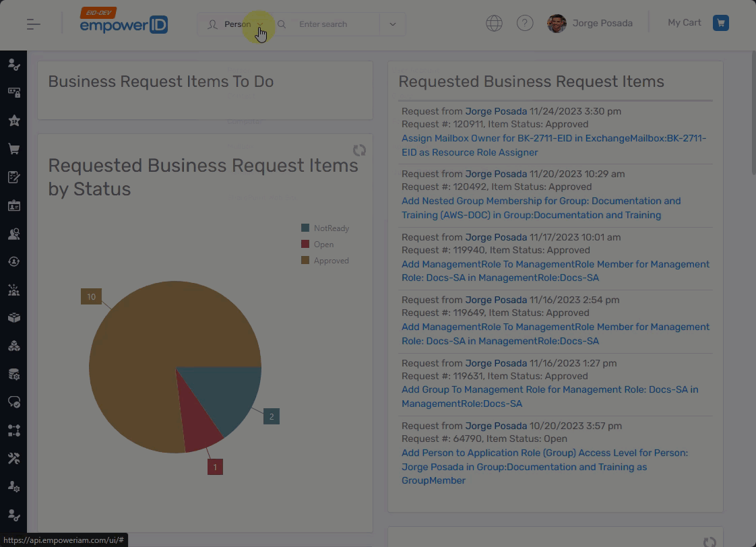Click the ID card icon in sidebar
Viewport: 756px width, 547px height.
pos(13,205)
